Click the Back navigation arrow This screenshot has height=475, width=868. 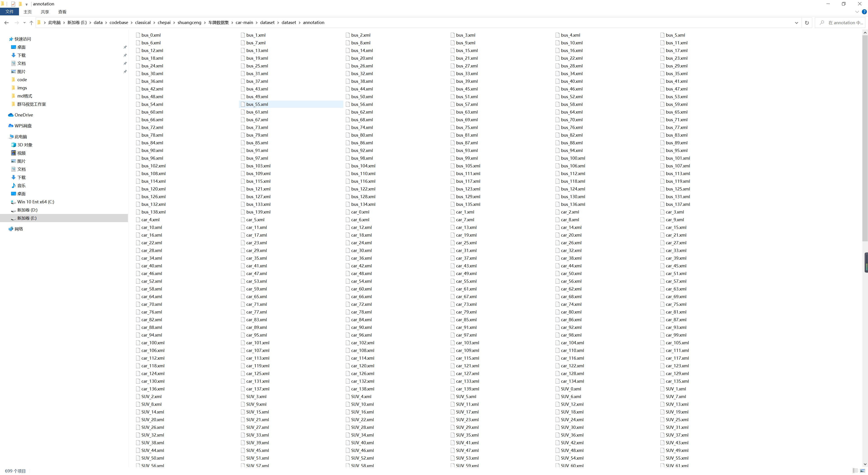click(6, 23)
